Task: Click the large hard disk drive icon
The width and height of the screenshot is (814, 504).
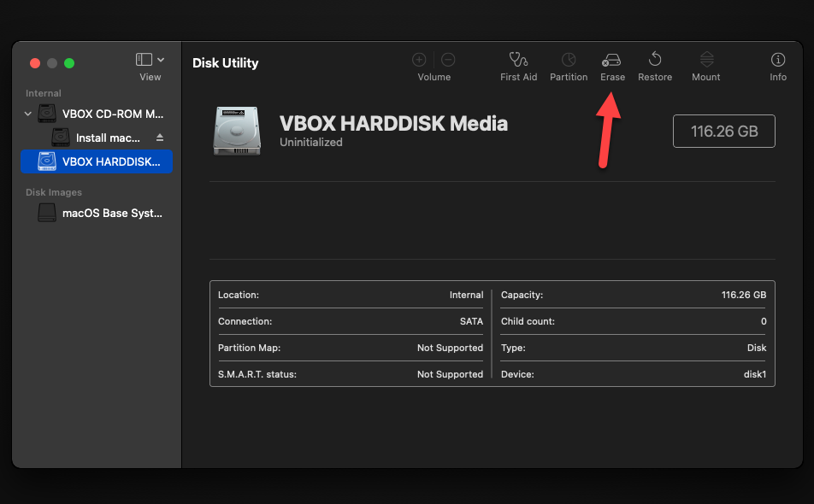Action: pos(237,131)
